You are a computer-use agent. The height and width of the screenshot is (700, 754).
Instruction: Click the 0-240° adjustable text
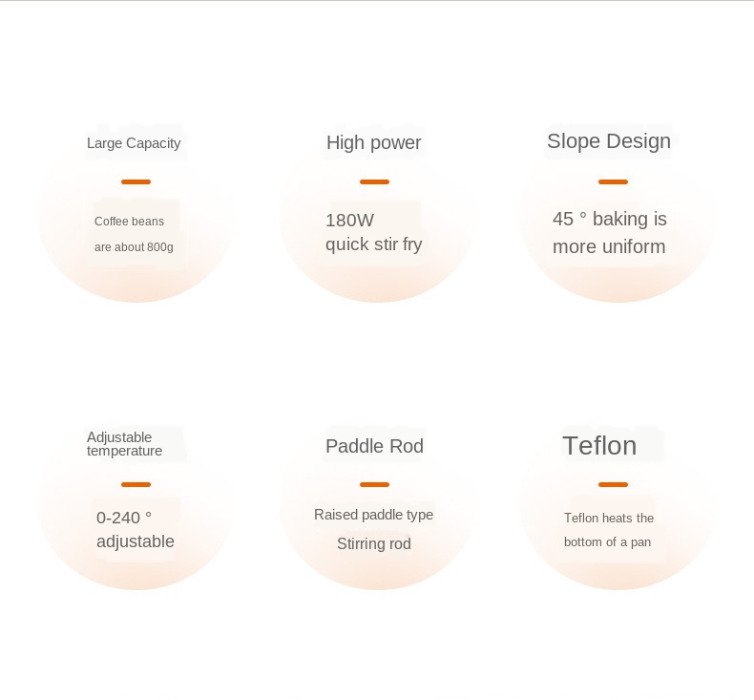tap(136, 530)
